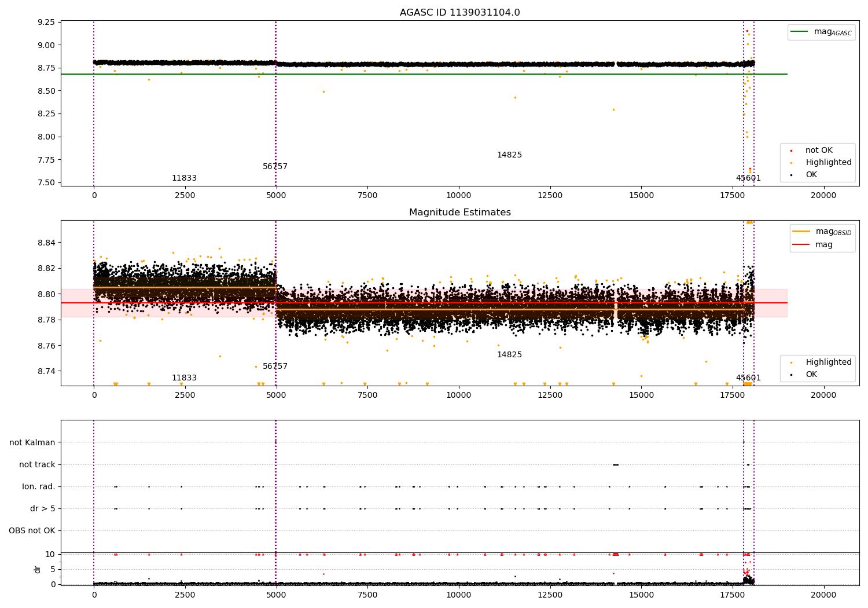Click y-axis tick '9.00' on top plot
Image resolution: width=868 pixels, height=608 pixels.
pyautogui.click(x=45, y=45)
